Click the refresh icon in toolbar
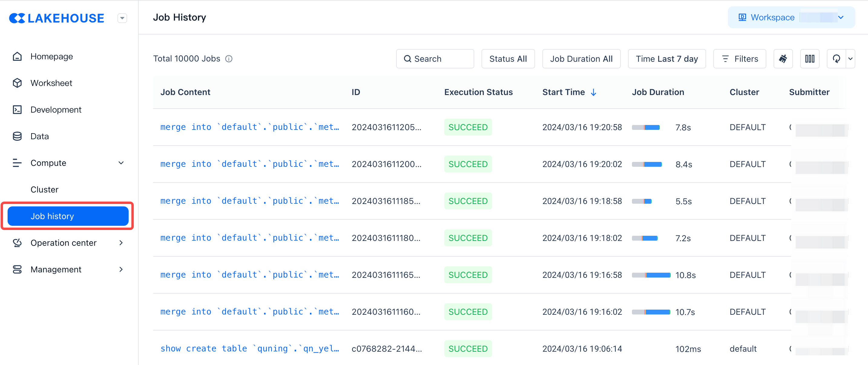 [x=836, y=59]
